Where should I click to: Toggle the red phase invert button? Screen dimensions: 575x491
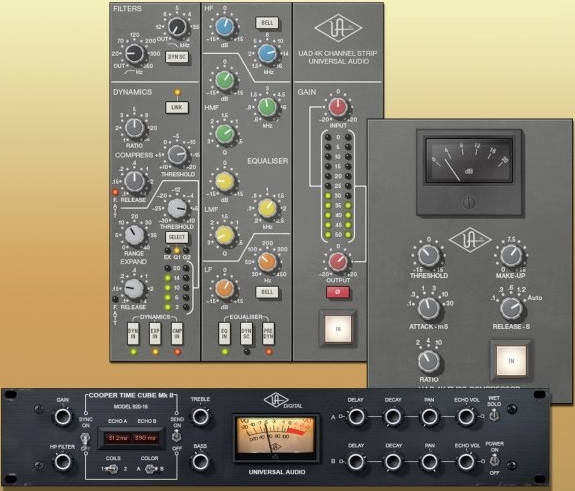(338, 292)
